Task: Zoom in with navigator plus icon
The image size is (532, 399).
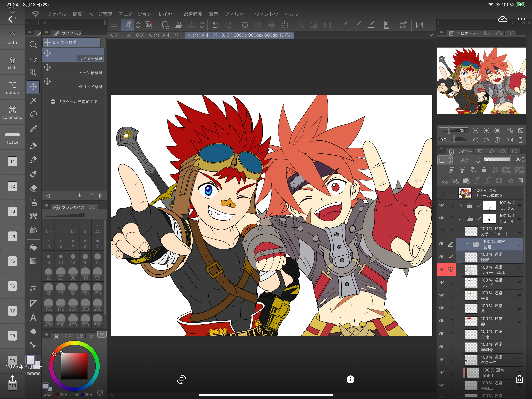Action: [x=486, y=131]
